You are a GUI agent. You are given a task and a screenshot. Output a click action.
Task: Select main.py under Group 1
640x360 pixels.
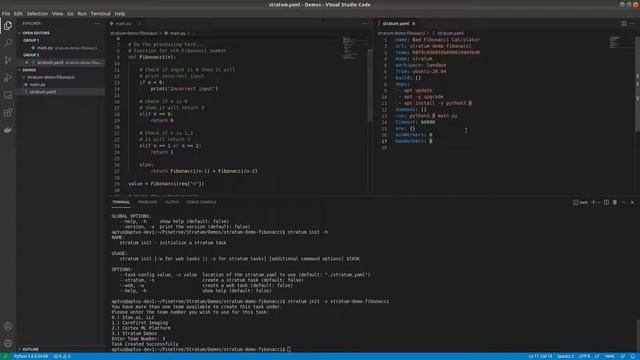click(x=45, y=48)
